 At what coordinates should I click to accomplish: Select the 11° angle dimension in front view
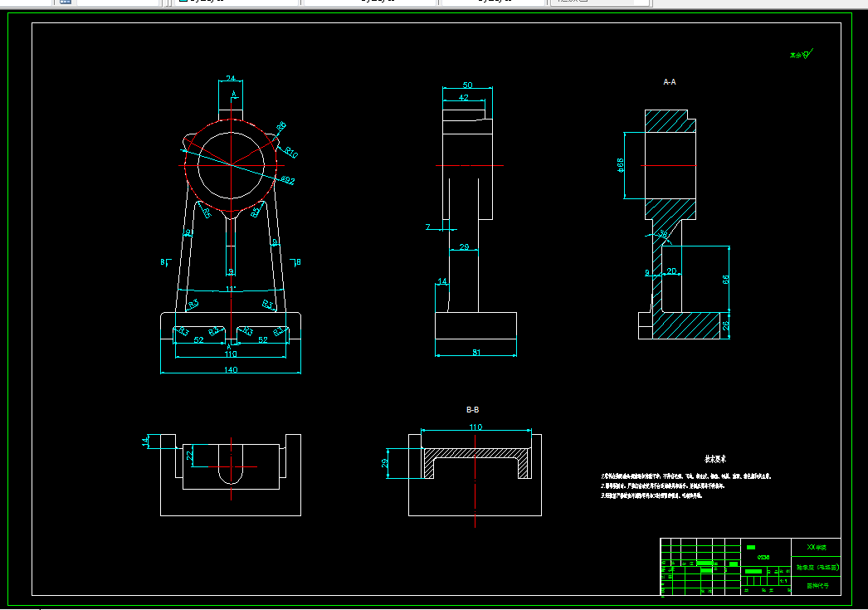point(231,289)
